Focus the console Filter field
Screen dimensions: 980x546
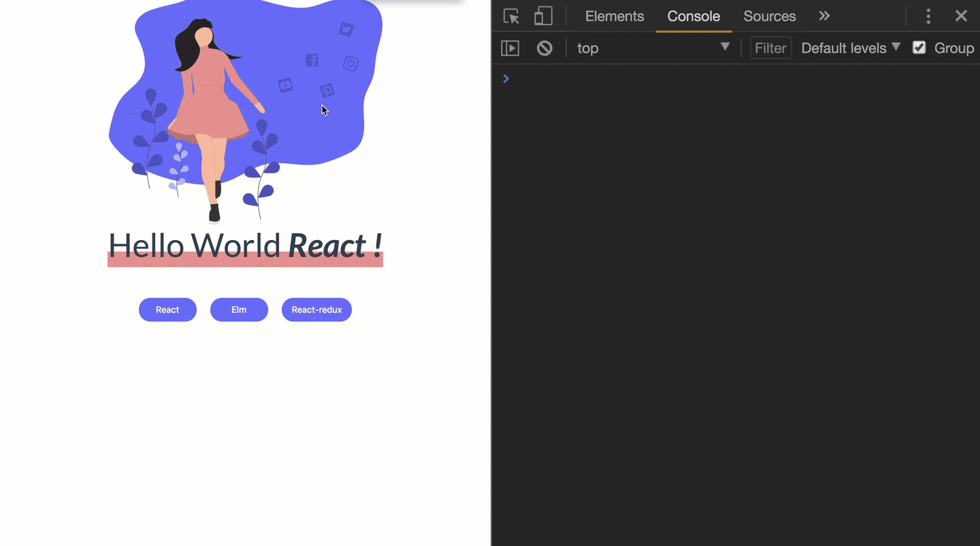click(x=770, y=48)
